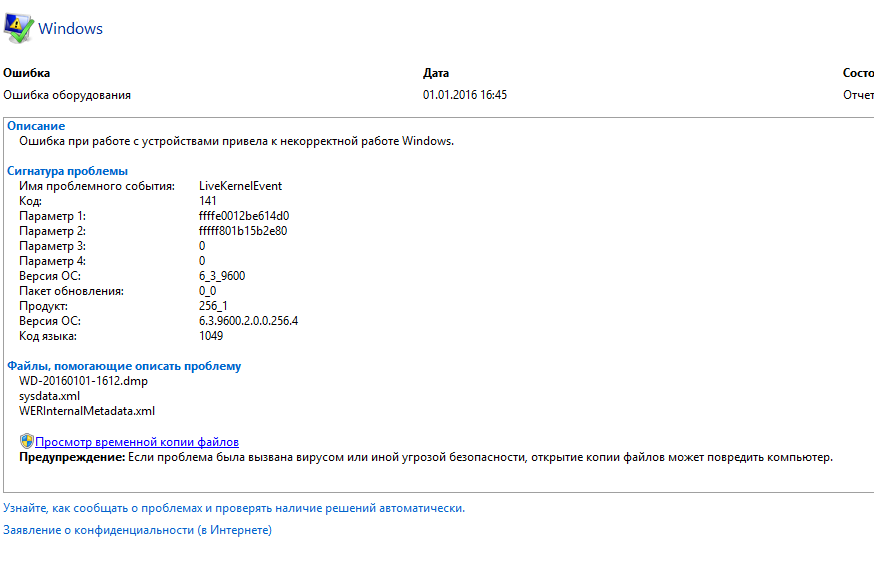The image size is (874, 585).
Task: Click the 'Параметр 3:' label
Action: pyautogui.click(x=52, y=246)
